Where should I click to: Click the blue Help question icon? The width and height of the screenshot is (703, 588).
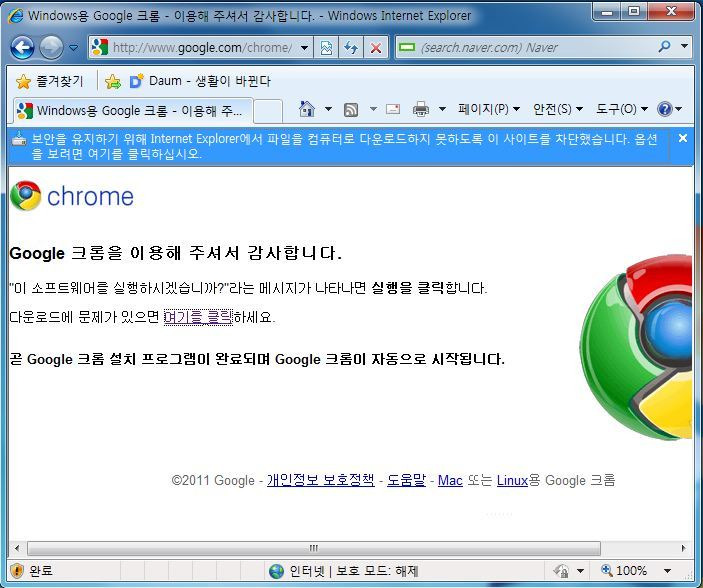tap(664, 109)
